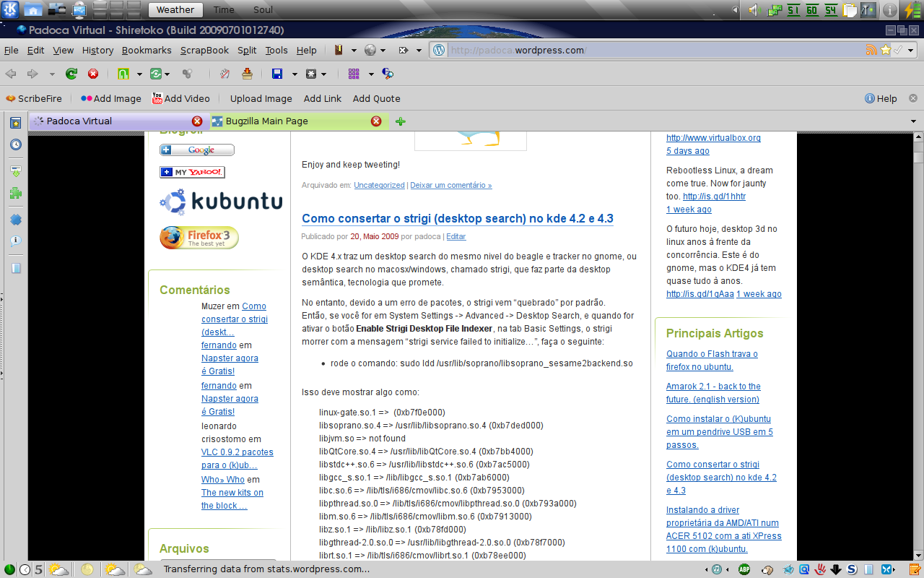This screenshot has height=578, width=924.
Task: Click the blue floppy disk save icon
Action: [276, 74]
